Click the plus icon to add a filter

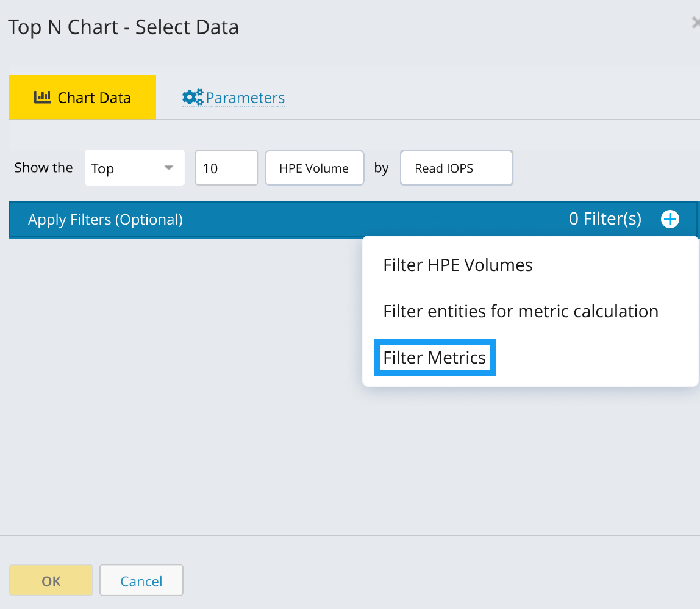click(670, 219)
